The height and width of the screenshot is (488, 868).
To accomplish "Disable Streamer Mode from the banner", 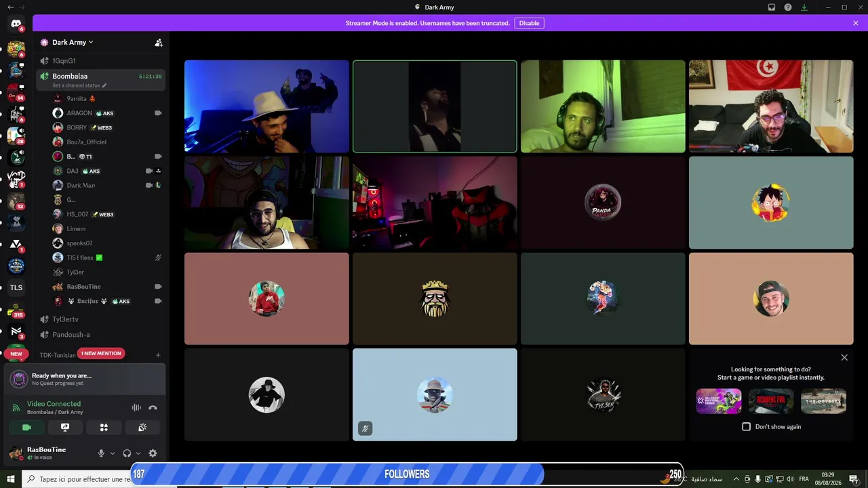I will pyautogui.click(x=529, y=23).
